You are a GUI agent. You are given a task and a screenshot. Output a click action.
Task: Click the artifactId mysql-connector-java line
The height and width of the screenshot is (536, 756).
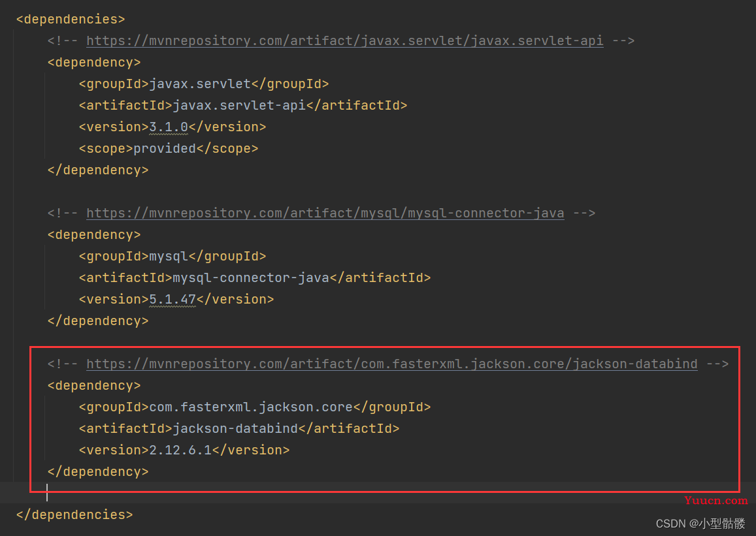click(255, 278)
